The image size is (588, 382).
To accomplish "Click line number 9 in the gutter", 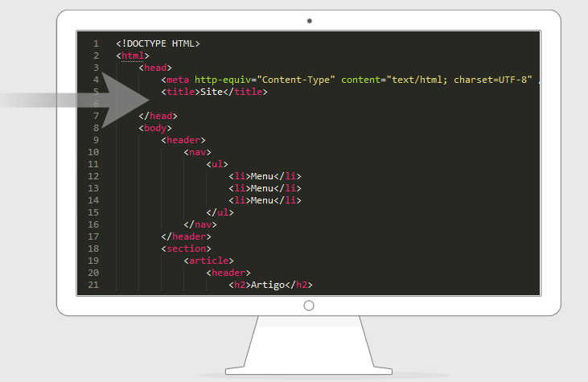I will (96, 140).
